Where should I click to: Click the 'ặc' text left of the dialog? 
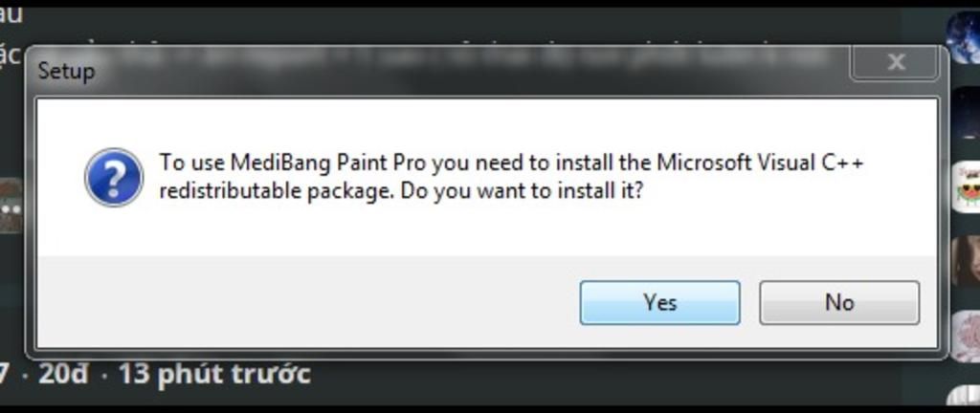pyautogui.click(x=11, y=56)
